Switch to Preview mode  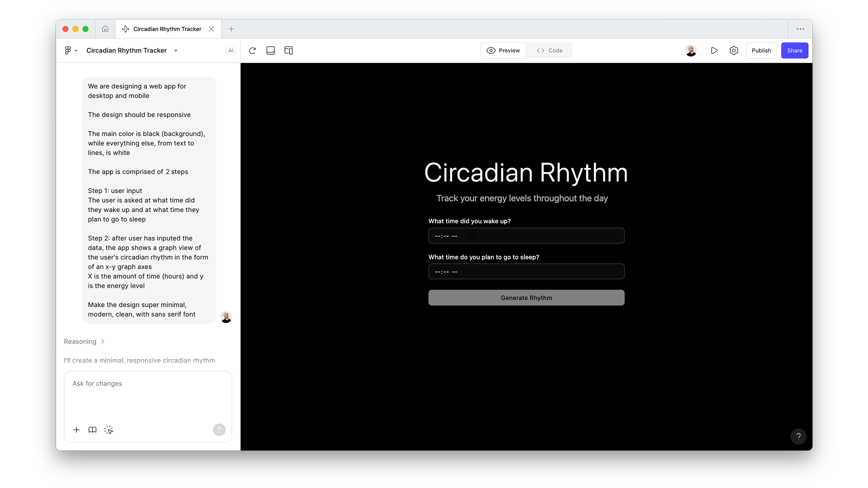(x=503, y=51)
